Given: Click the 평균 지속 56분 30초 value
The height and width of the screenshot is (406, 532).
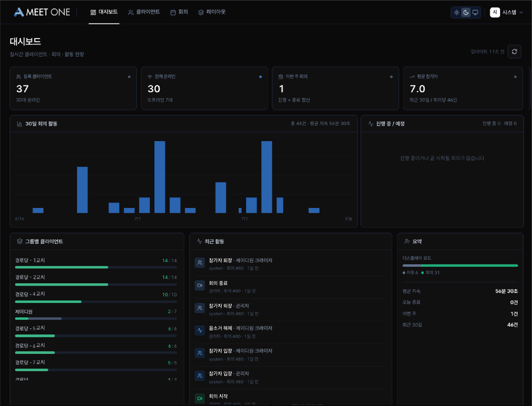Looking at the screenshot, I should (x=506, y=291).
